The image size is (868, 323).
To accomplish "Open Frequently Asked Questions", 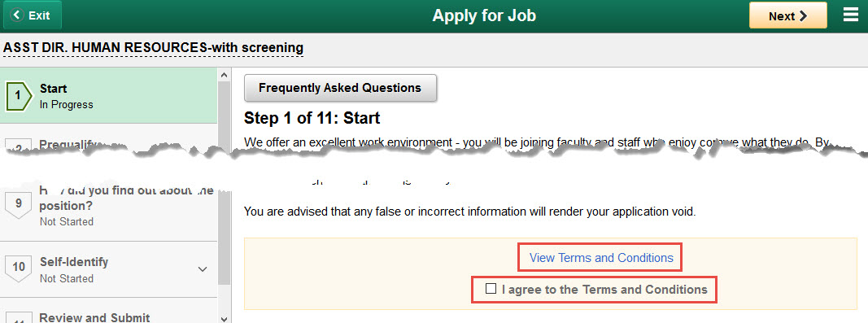I will [340, 88].
